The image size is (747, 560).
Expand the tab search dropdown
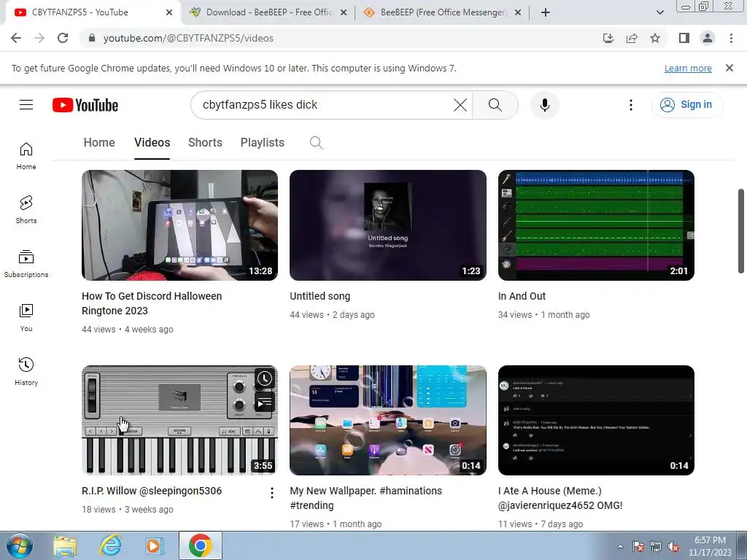(x=659, y=12)
